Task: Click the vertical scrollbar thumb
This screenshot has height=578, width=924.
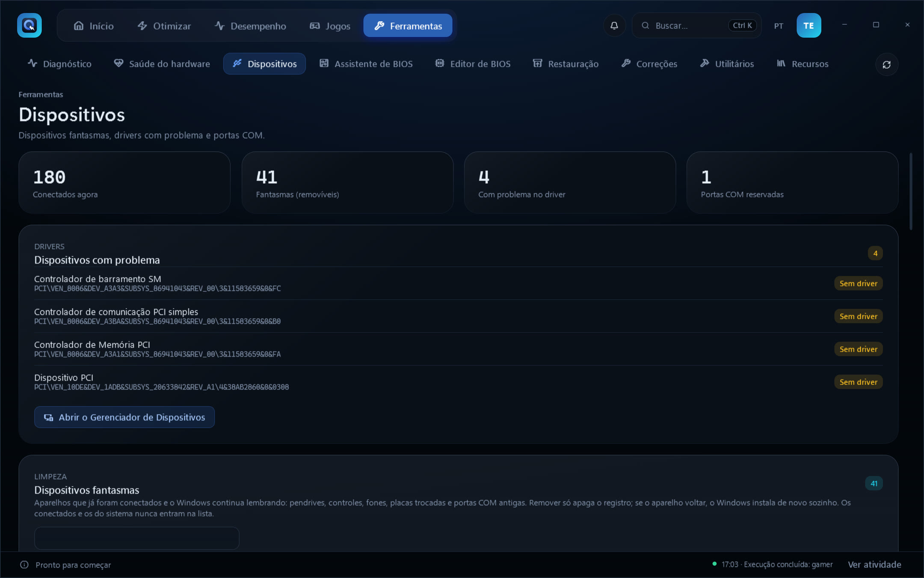Action: click(x=911, y=191)
